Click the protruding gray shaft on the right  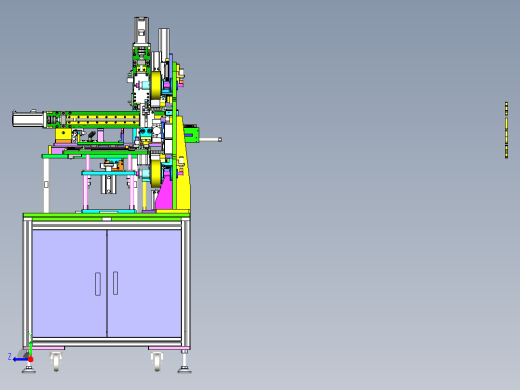[x=210, y=140]
